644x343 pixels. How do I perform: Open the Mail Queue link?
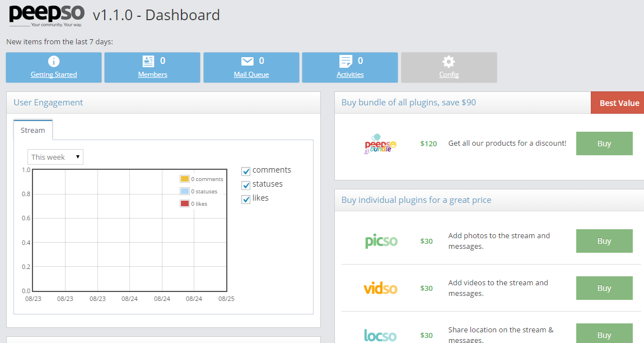click(x=251, y=75)
